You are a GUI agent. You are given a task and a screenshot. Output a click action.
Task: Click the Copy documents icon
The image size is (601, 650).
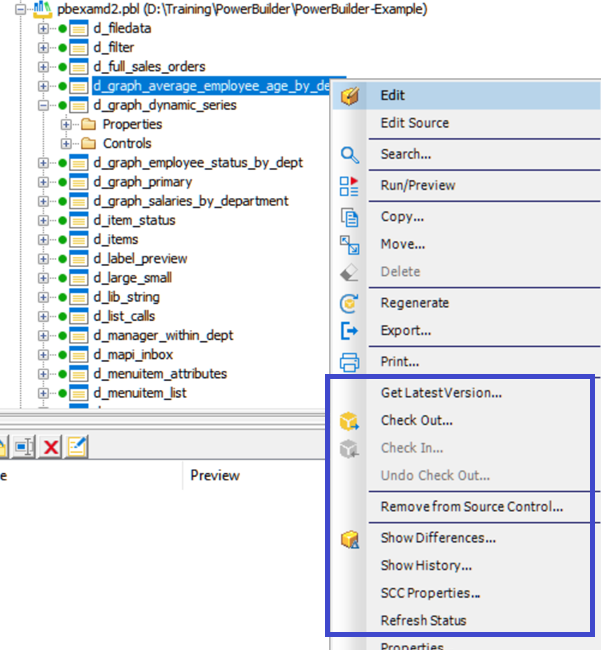pyautogui.click(x=349, y=218)
